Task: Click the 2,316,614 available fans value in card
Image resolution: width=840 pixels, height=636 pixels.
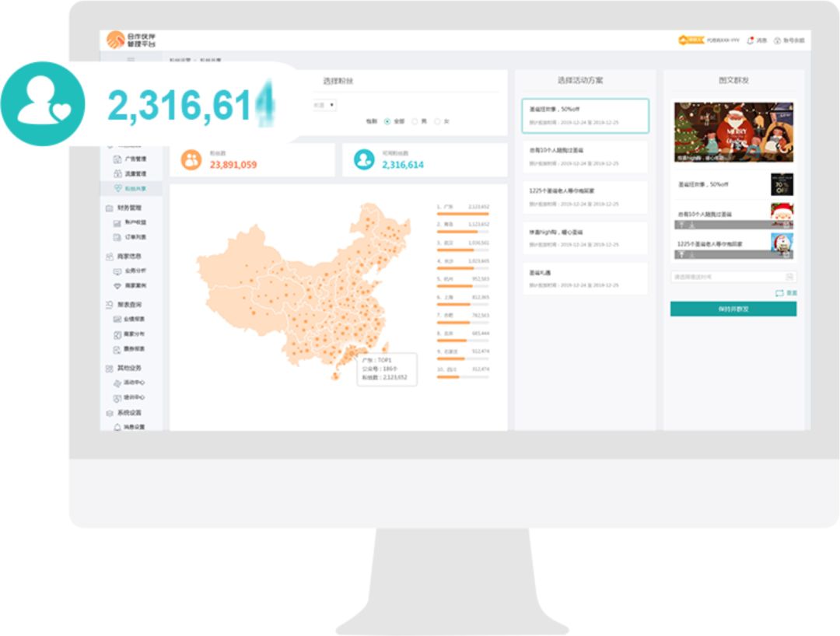Action: [403, 165]
